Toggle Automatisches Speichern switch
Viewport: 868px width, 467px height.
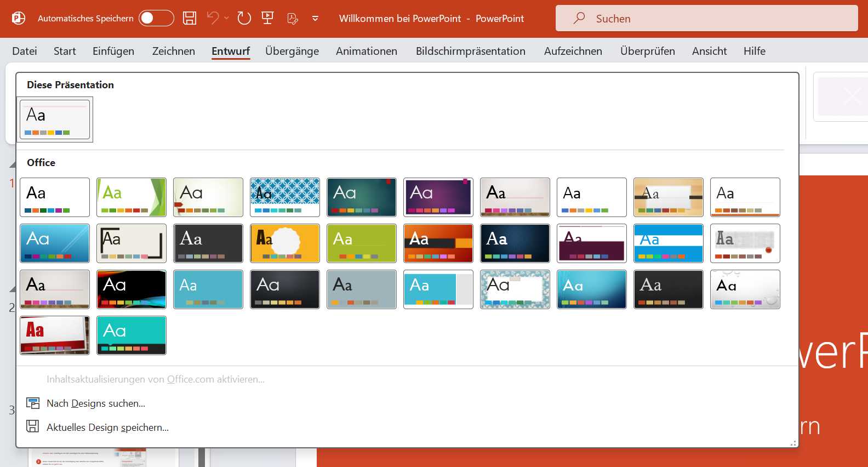click(x=156, y=18)
